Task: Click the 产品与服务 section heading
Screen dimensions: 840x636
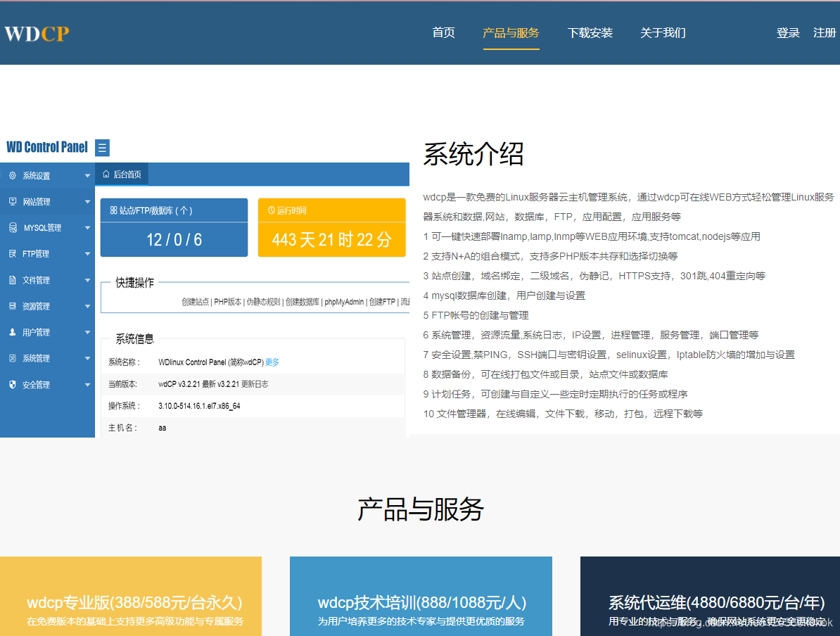Action: tap(421, 509)
